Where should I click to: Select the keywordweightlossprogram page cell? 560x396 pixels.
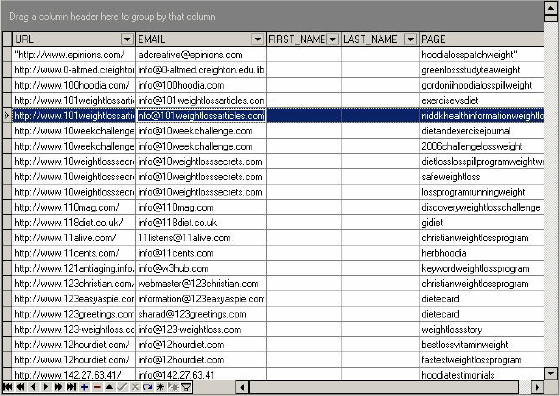click(x=482, y=268)
